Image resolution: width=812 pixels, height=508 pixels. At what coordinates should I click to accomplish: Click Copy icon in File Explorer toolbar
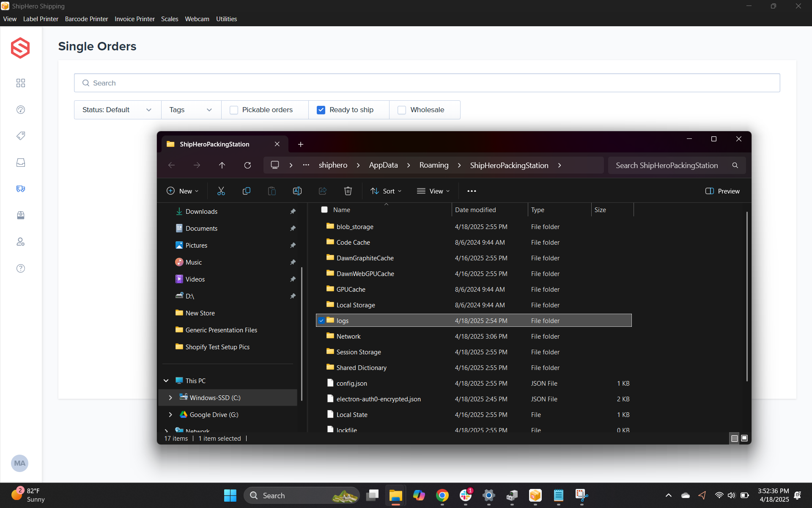246,191
